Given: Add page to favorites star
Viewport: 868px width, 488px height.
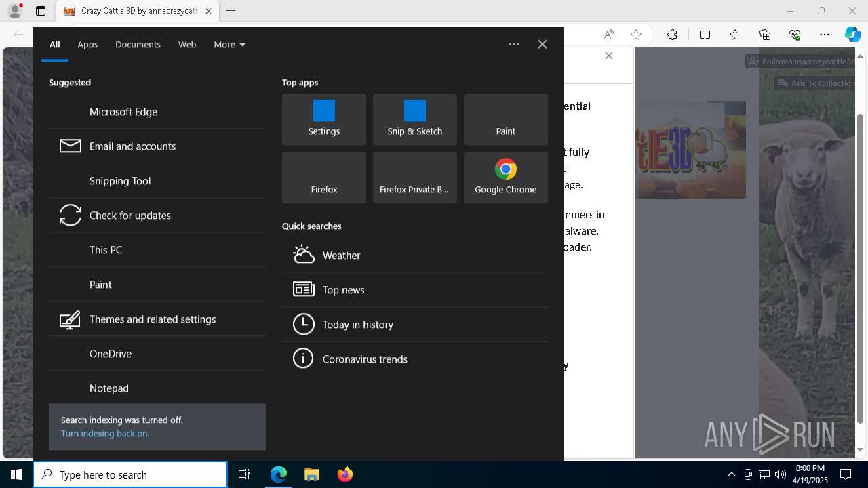Looking at the screenshot, I should (636, 35).
